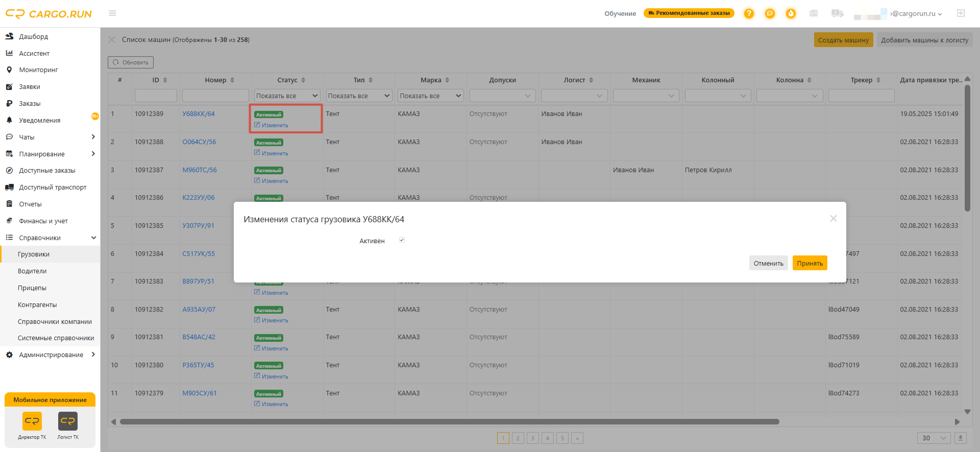This screenshot has width=980, height=452.
Task: Click the horizontal table scrollbar
Action: [x=449, y=422]
